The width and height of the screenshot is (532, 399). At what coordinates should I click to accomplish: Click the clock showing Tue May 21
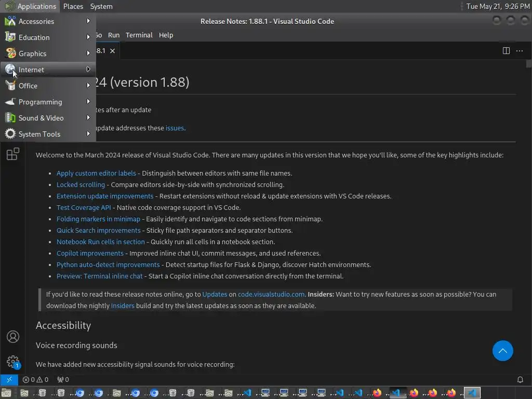point(497,6)
